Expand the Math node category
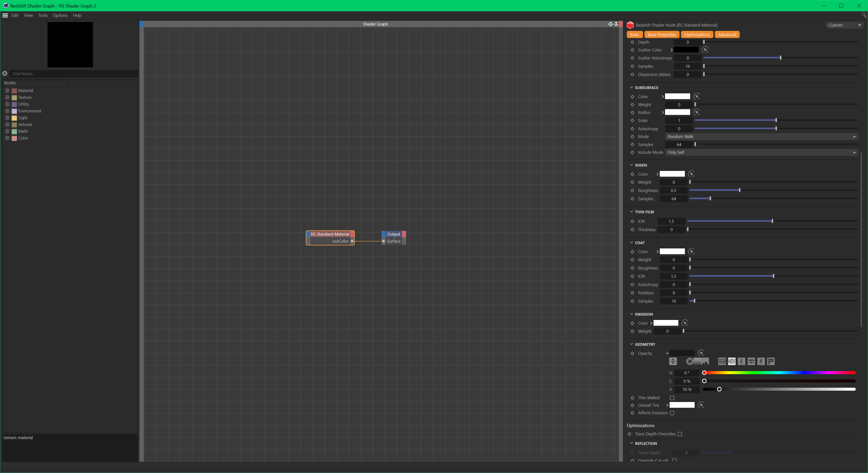The image size is (868, 473). tap(7, 131)
